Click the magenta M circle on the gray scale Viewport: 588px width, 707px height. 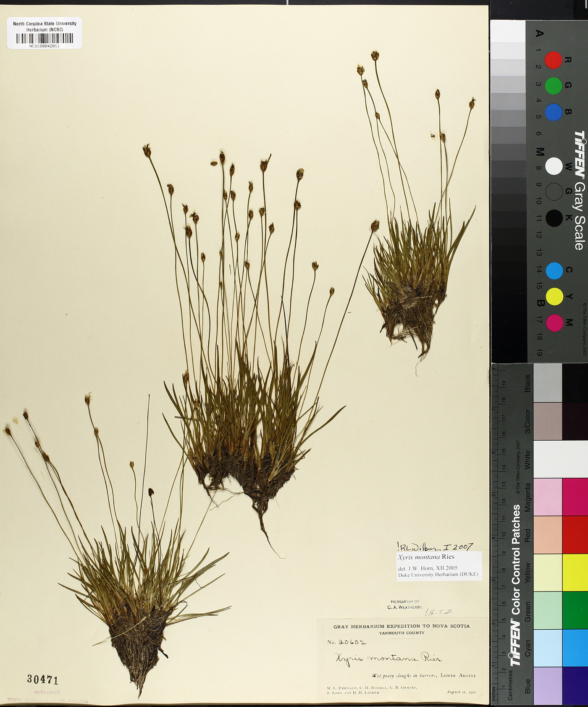point(554,323)
